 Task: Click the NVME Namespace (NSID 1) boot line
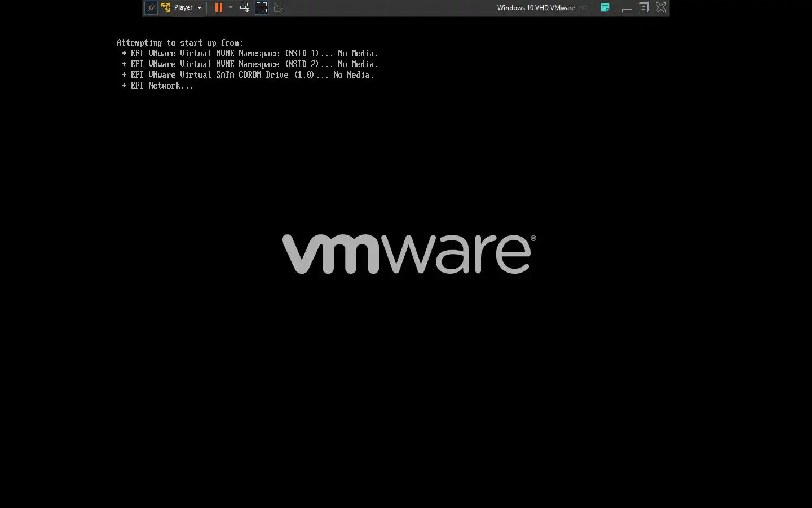tap(250, 54)
